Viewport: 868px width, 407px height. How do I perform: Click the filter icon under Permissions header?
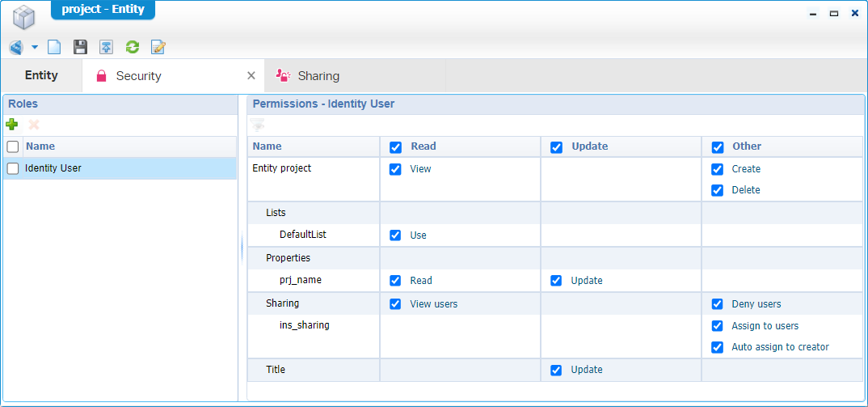[x=257, y=125]
